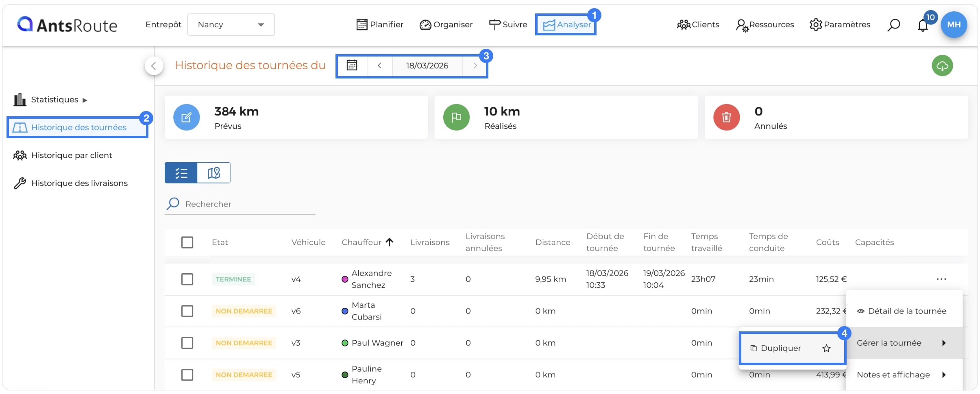Open the Nancy warehouse dropdown
980x394 pixels.
point(231,24)
